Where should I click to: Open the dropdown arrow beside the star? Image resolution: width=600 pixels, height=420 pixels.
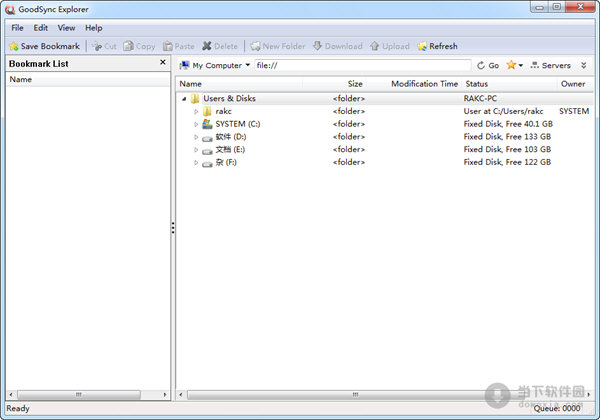(520, 65)
